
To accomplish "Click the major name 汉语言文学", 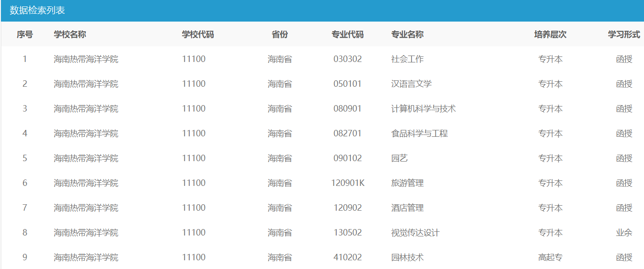I will [412, 84].
